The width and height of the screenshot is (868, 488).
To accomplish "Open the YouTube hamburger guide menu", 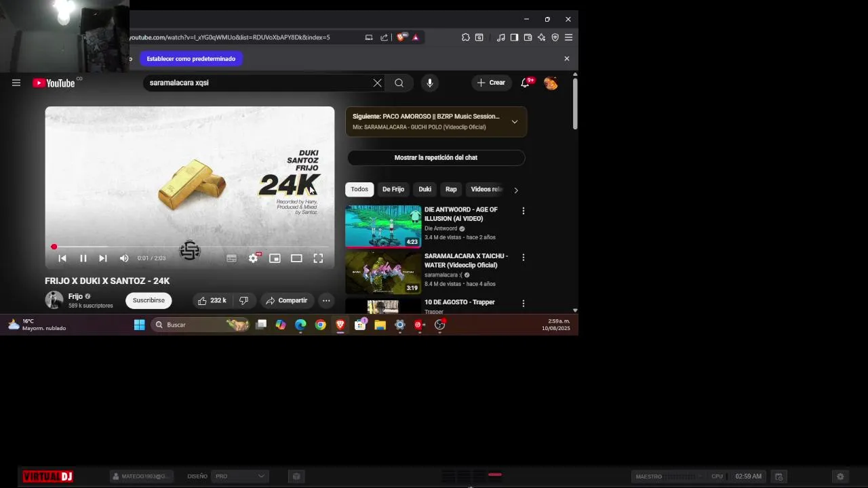I will point(16,83).
